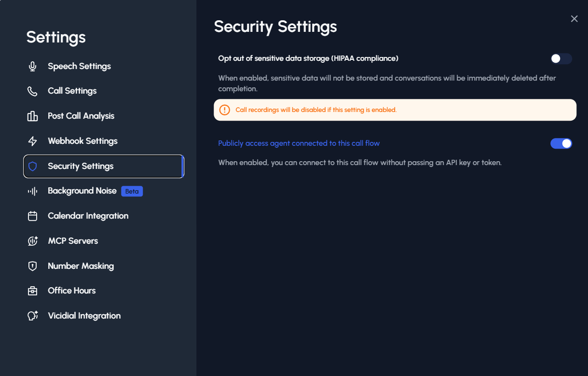
Task: Click the orange call recordings warning icon
Action: (225, 110)
